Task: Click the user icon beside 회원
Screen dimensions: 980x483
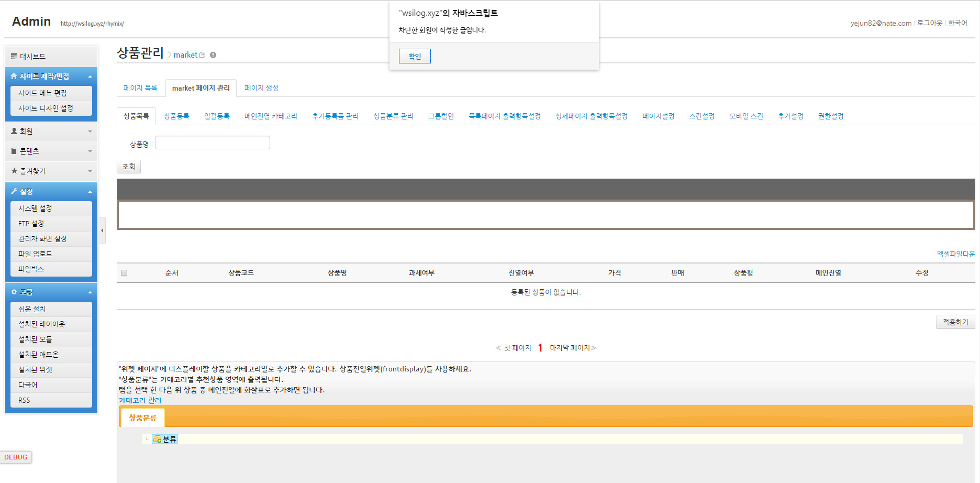Action: [14, 131]
